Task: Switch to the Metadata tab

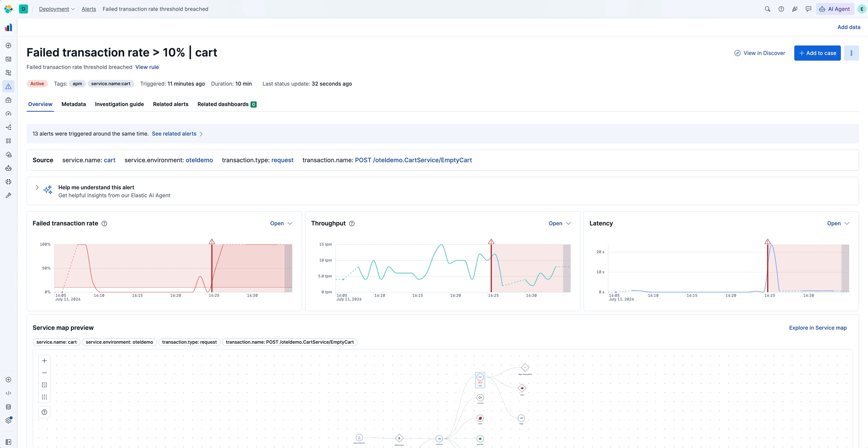Action: [x=74, y=104]
